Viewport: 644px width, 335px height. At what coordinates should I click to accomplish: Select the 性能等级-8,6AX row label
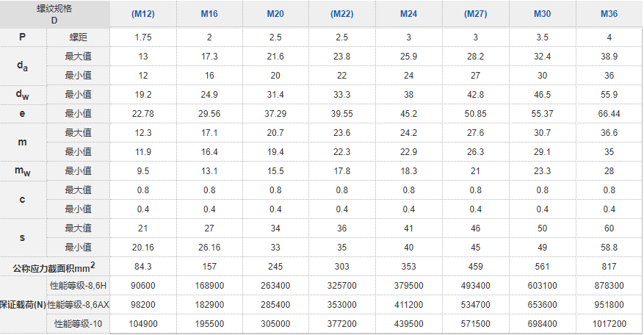(x=77, y=304)
